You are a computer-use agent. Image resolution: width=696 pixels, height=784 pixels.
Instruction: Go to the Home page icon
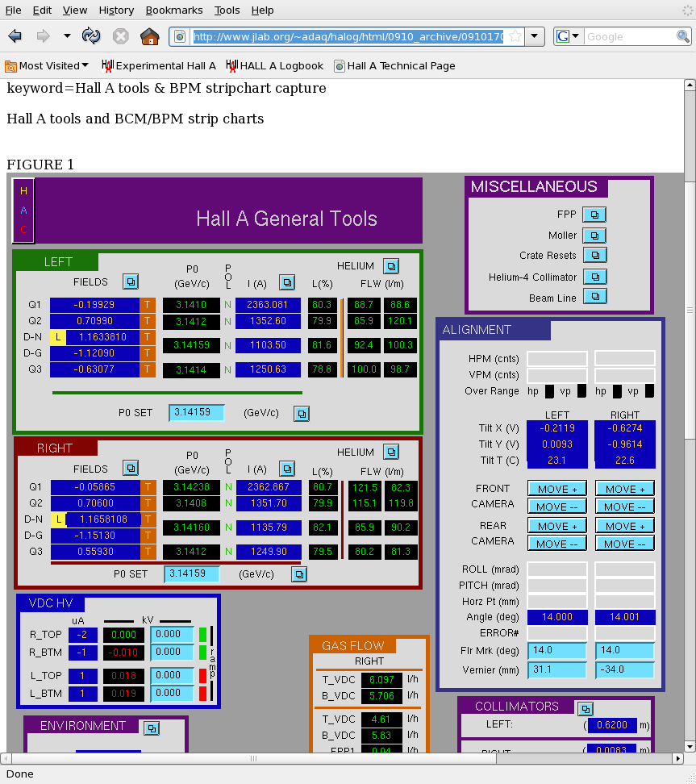tap(149, 36)
